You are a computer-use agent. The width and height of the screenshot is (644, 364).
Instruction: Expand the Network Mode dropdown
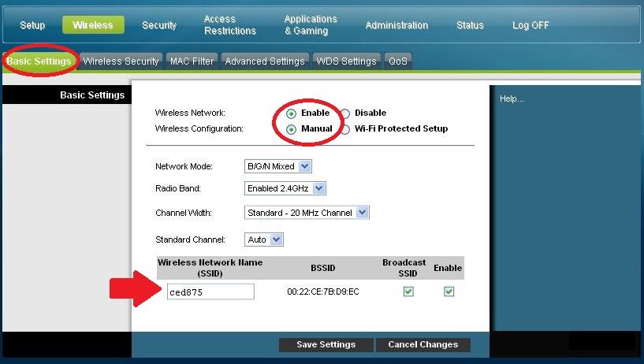pyautogui.click(x=277, y=166)
